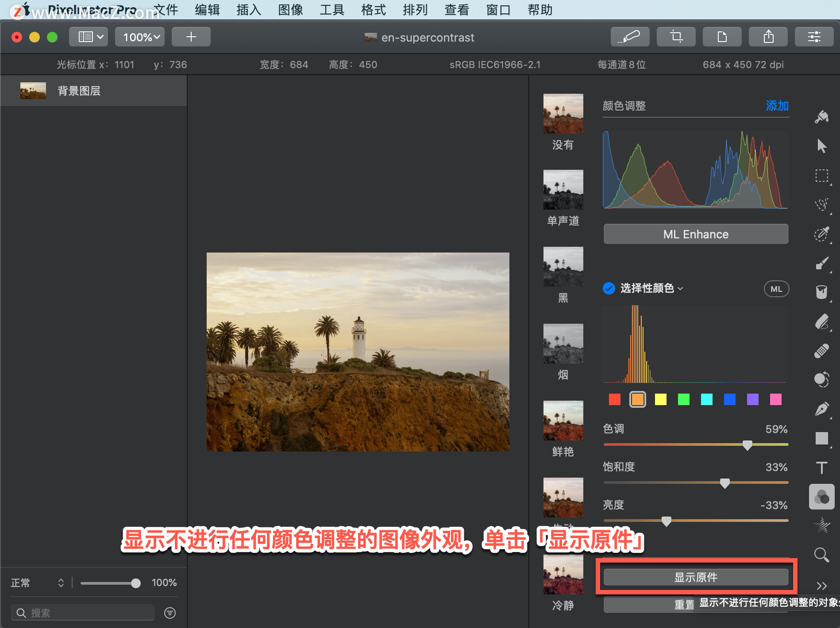The image size is (840, 628).
Task: Toggle the ML button for Selective Color
Action: point(776,289)
